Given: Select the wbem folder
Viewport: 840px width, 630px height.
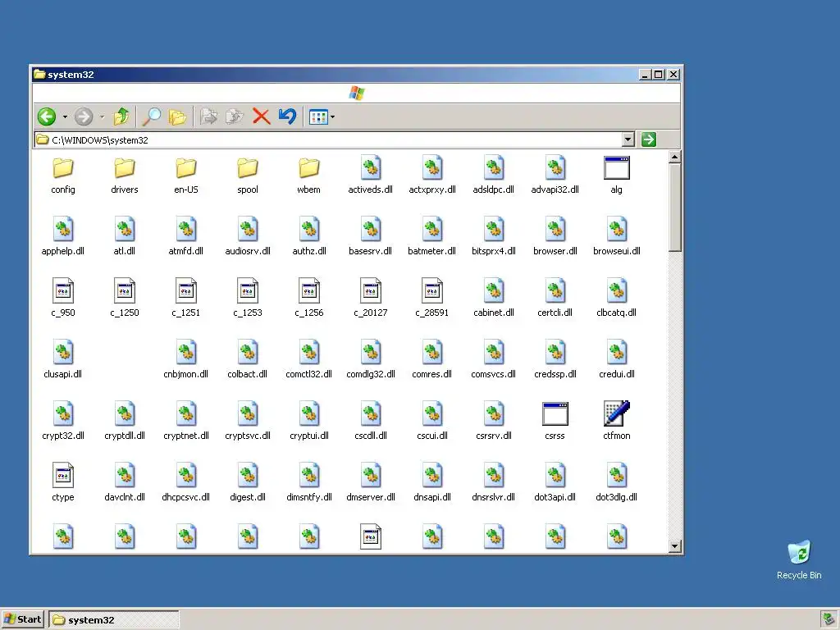Looking at the screenshot, I should click(308, 176).
